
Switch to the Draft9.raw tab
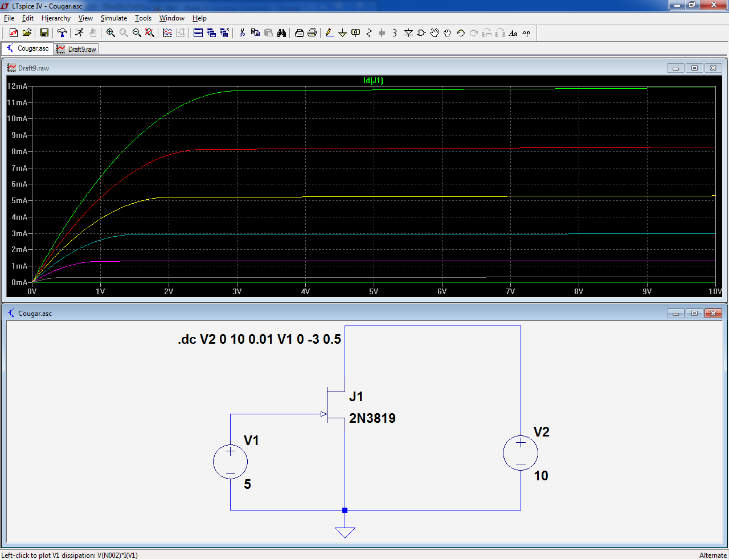coord(76,50)
